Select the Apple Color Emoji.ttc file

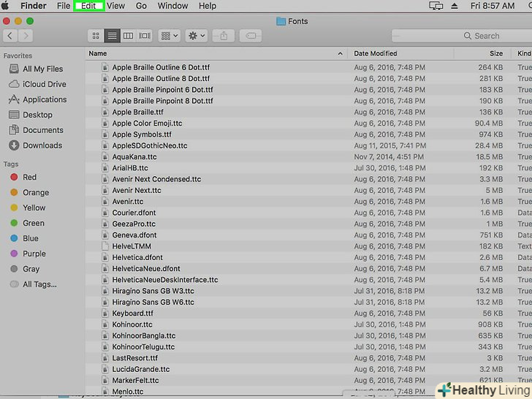pyautogui.click(x=147, y=123)
